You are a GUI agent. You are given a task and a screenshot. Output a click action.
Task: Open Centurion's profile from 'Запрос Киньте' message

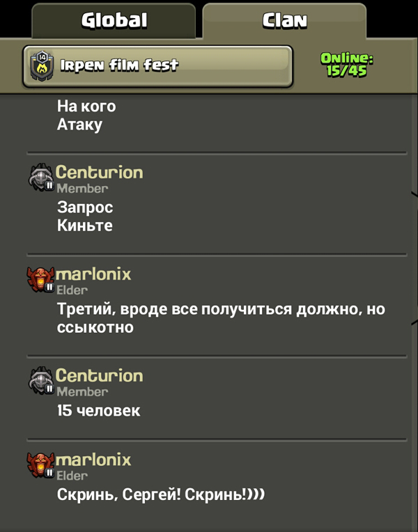click(99, 173)
